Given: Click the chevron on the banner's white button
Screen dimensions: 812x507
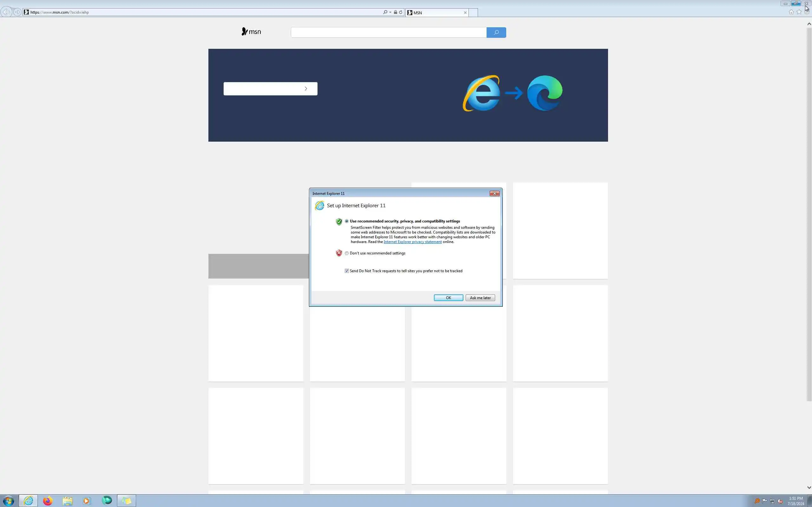Looking at the screenshot, I should pyautogui.click(x=306, y=88).
